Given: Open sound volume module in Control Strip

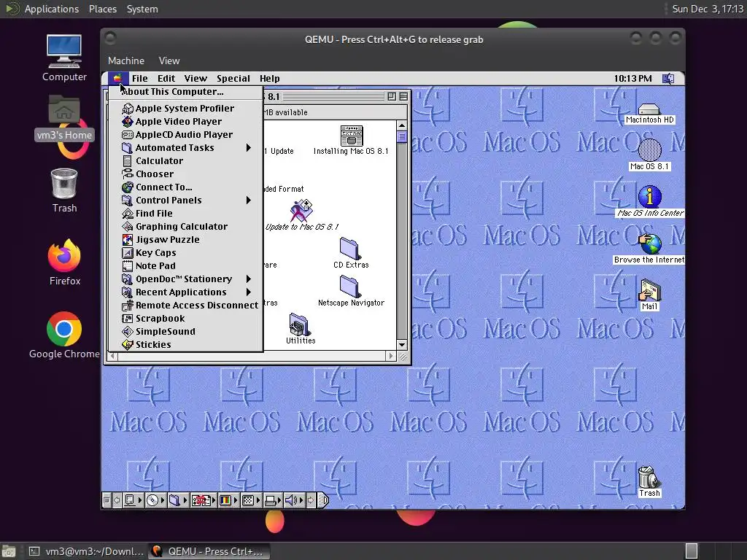Looking at the screenshot, I should click(295, 500).
